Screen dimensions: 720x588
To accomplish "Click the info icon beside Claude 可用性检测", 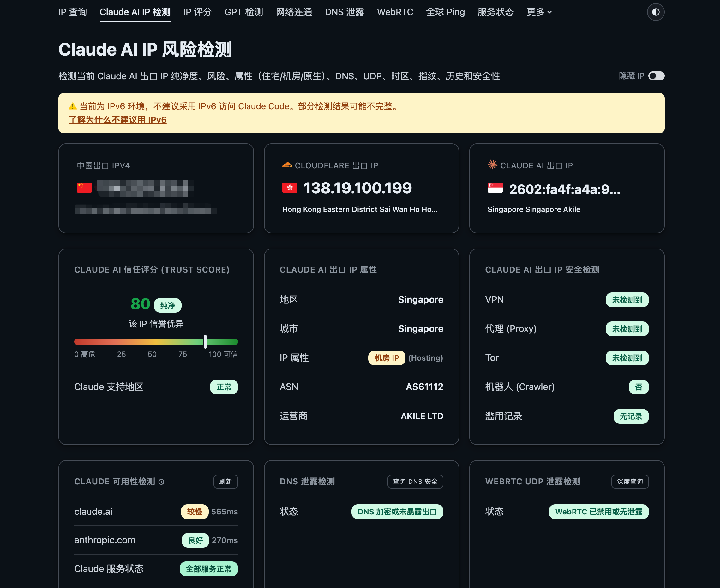I will tap(161, 482).
